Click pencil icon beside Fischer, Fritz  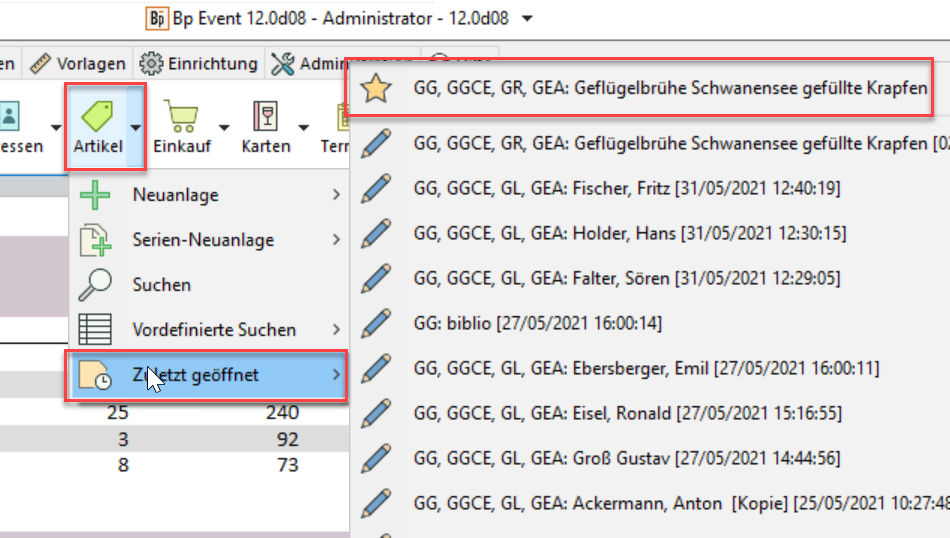coord(376,187)
